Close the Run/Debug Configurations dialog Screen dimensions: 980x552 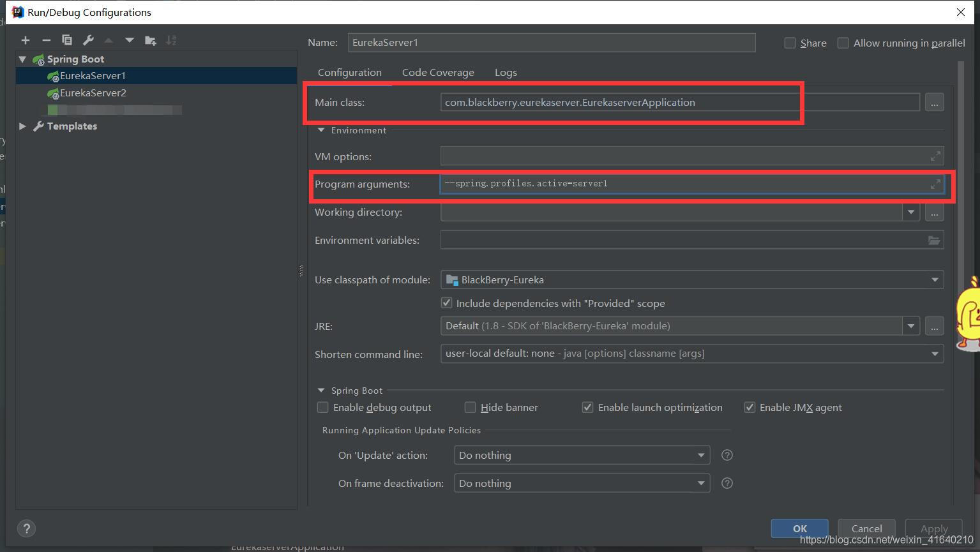[x=961, y=12]
